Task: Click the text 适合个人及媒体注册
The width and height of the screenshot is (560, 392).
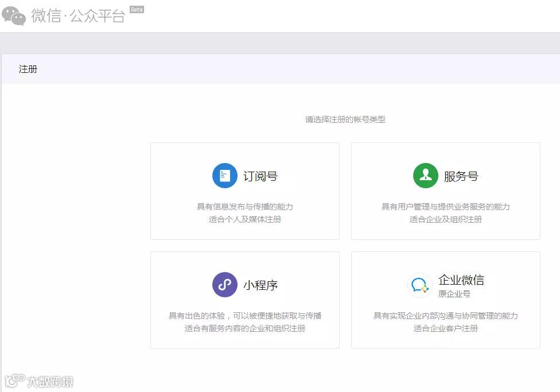Action: [244, 219]
